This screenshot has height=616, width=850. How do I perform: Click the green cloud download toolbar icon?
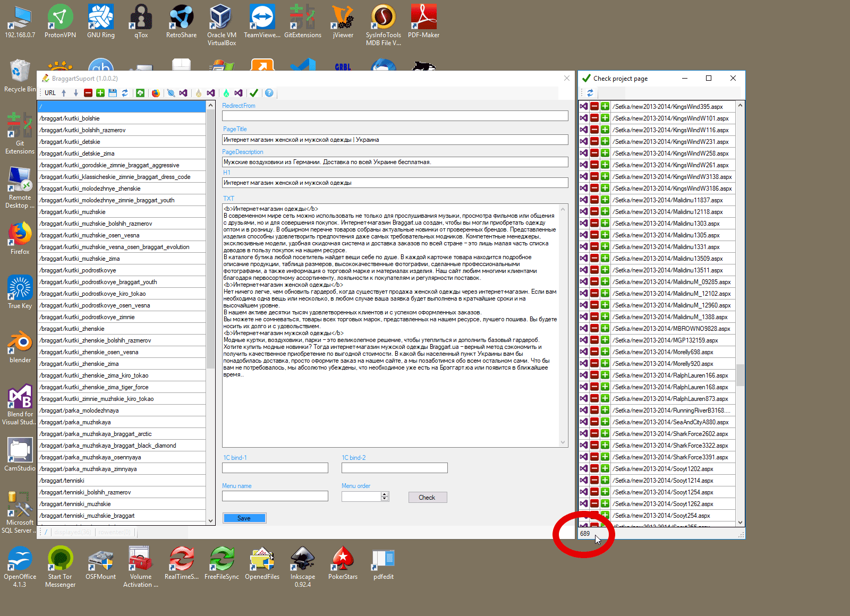tap(140, 93)
